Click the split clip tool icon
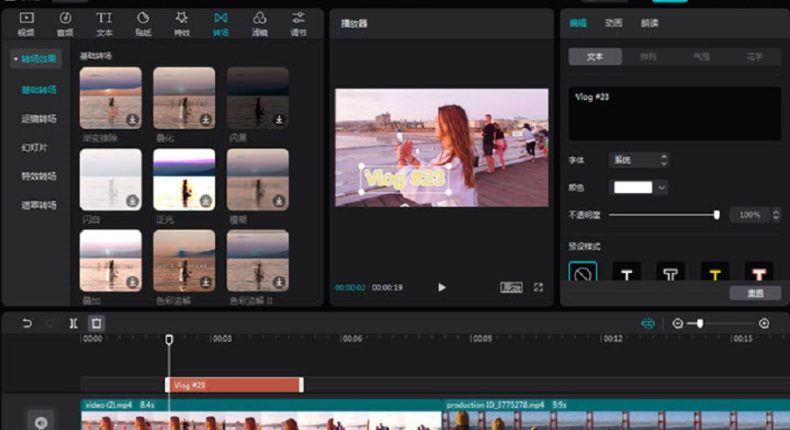Image resolution: width=790 pixels, height=430 pixels. [74, 323]
